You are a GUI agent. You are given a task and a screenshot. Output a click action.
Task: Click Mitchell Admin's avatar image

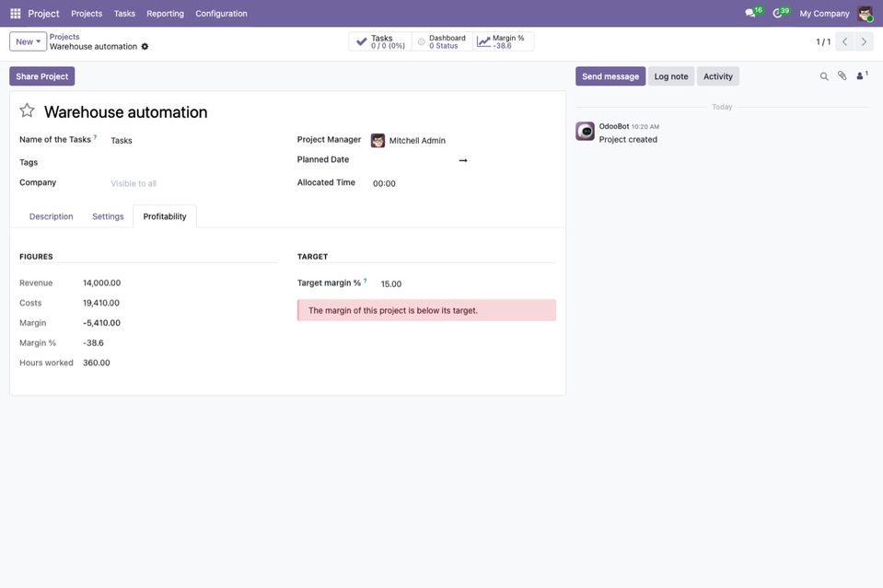[378, 140]
